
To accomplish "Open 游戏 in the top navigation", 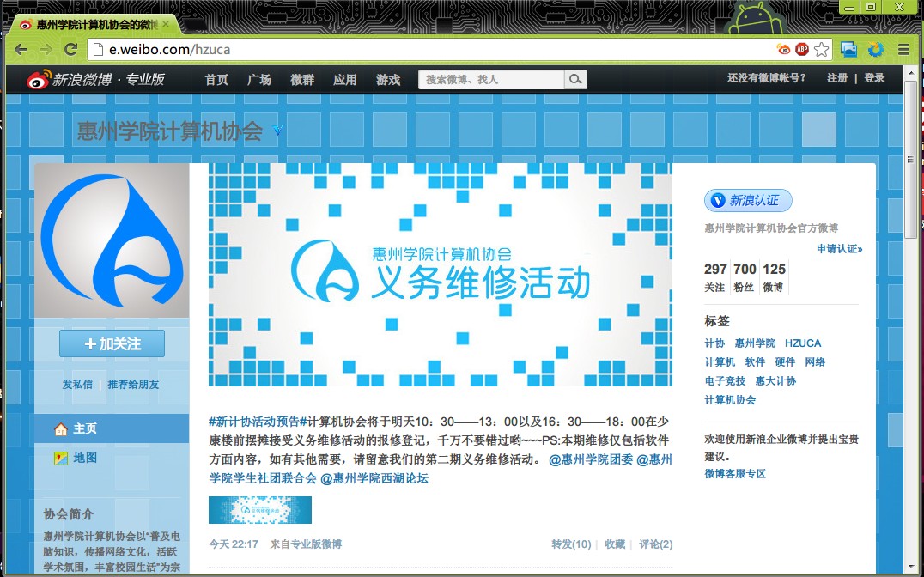I will pyautogui.click(x=388, y=80).
